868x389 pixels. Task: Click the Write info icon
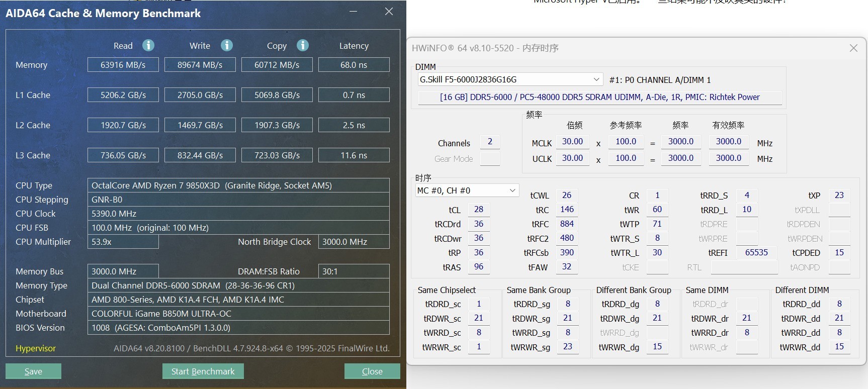[227, 45]
